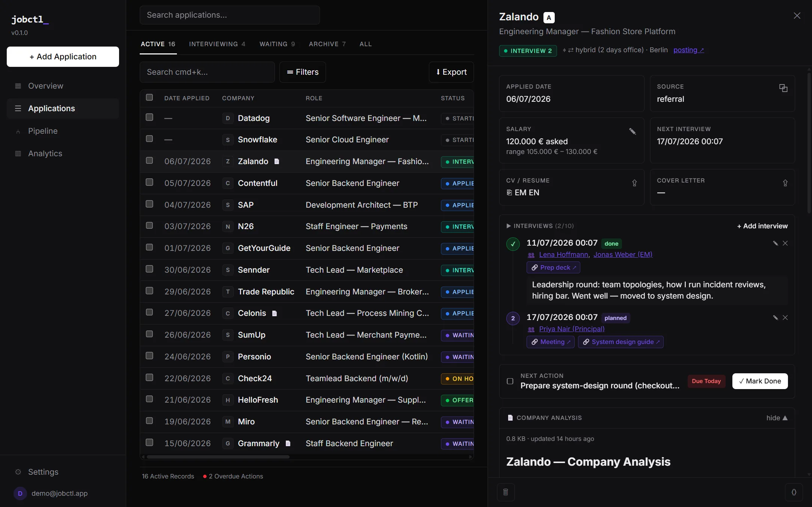Viewport: 812px width, 507px height.
Task: Click the demo@jobctl.app user avatar
Action: (20, 493)
